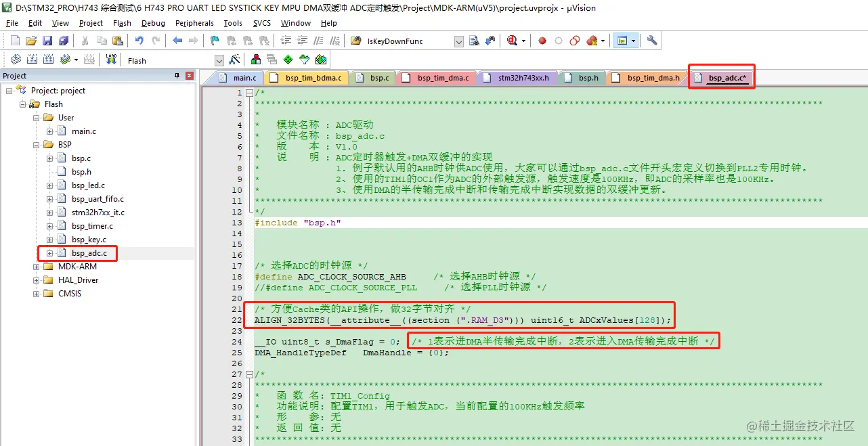868x446 pixels.
Task: Insert a breakpoint with red dot icon
Action: (x=542, y=41)
